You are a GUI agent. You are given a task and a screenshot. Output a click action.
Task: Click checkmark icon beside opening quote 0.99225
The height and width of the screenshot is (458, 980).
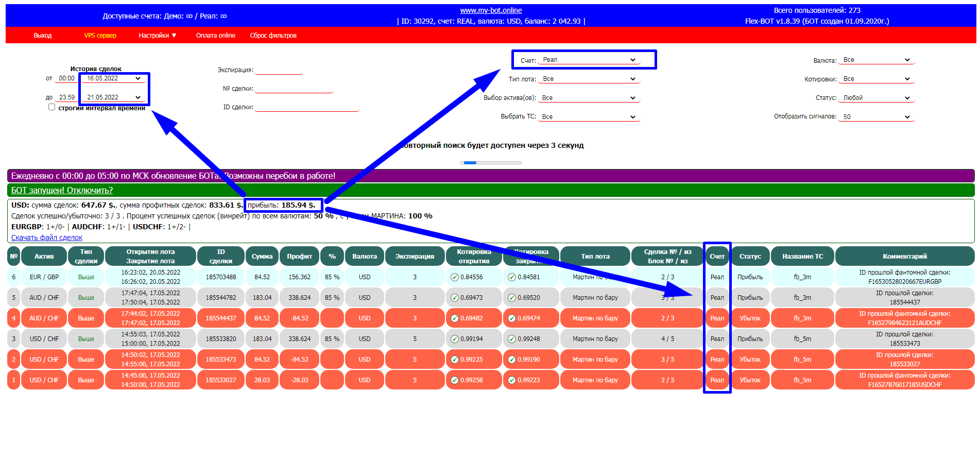pos(455,360)
